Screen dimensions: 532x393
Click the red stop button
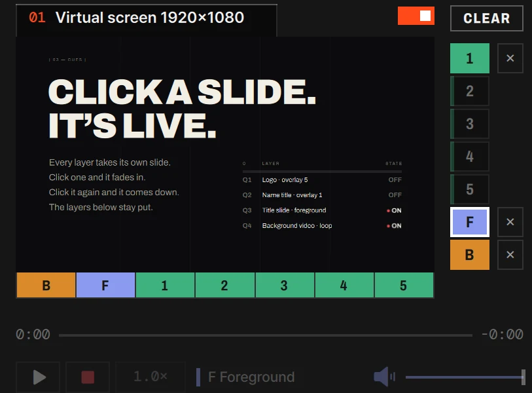click(88, 377)
